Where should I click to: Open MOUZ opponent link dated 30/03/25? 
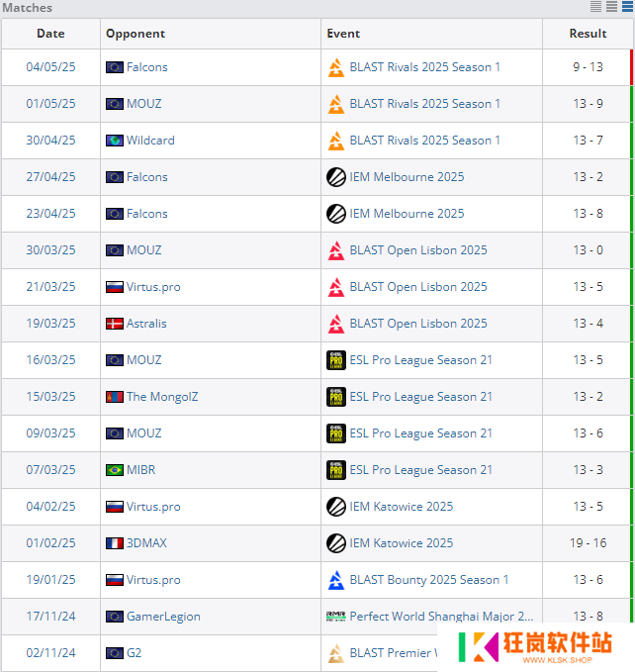click(x=143, y=250)
